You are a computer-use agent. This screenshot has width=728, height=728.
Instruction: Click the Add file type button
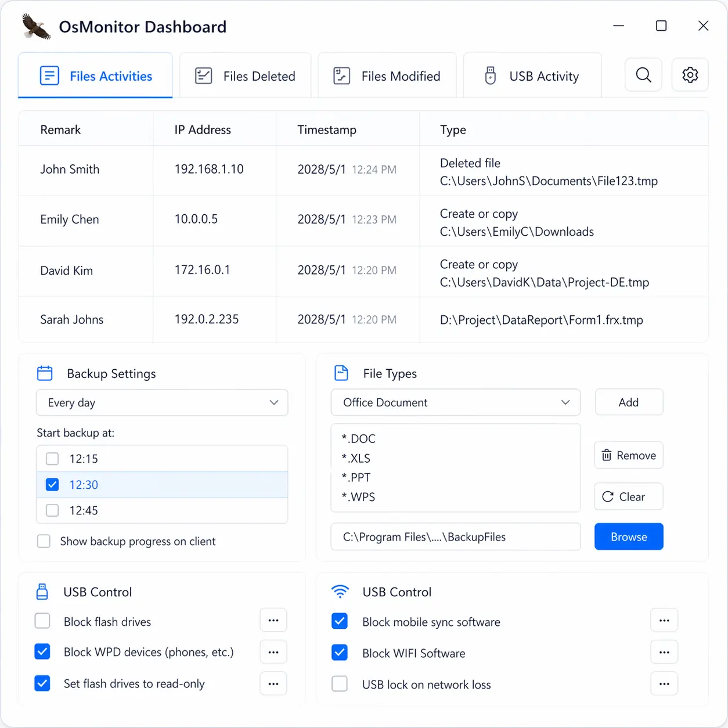(629, 402)
